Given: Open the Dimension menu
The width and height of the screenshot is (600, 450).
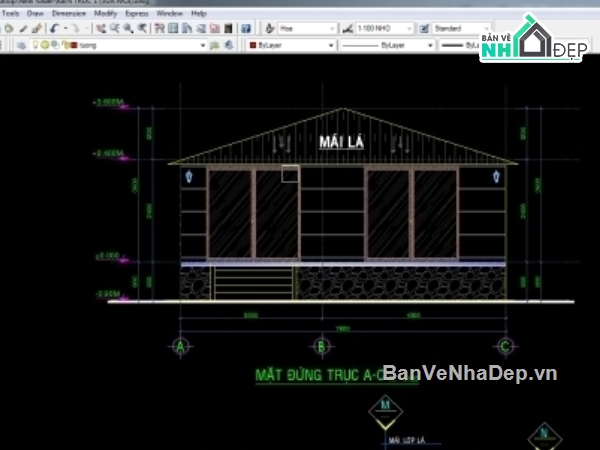Looking at the screenshot, I should [x=68, y=14].
